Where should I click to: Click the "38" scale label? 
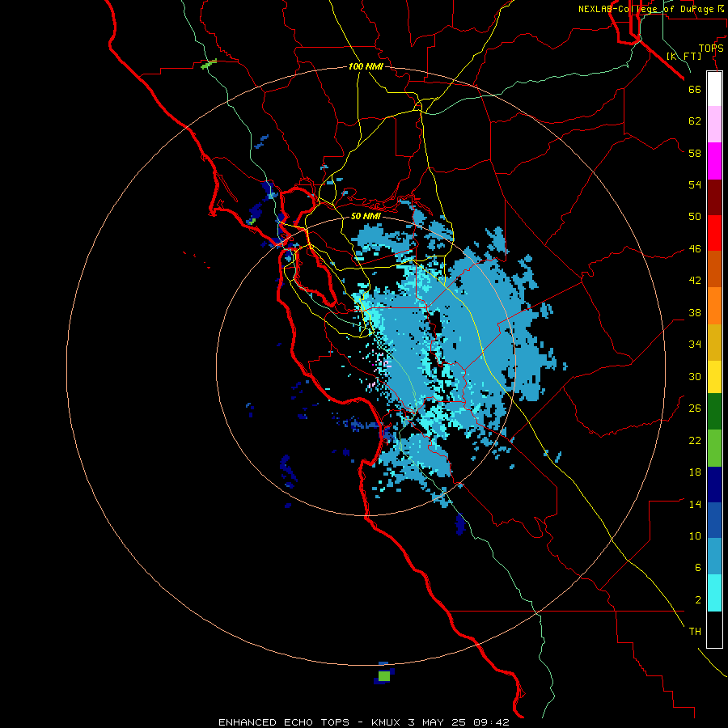click(x=695, y=312)
